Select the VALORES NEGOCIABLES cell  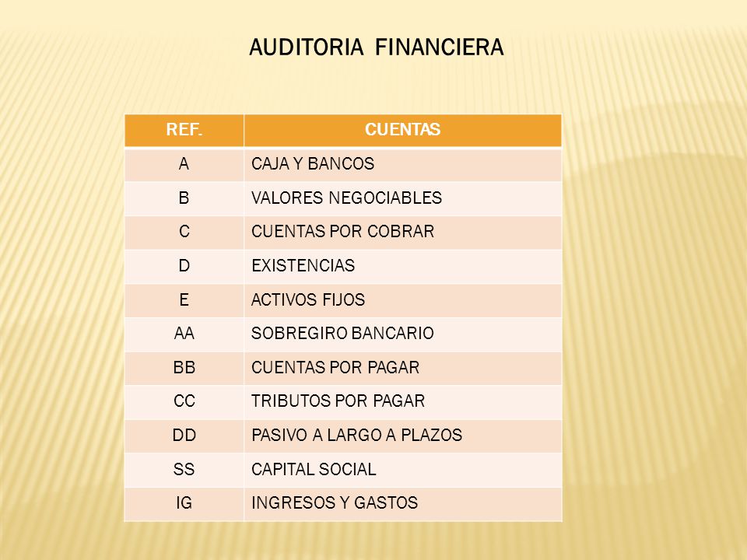pos(402,198)
